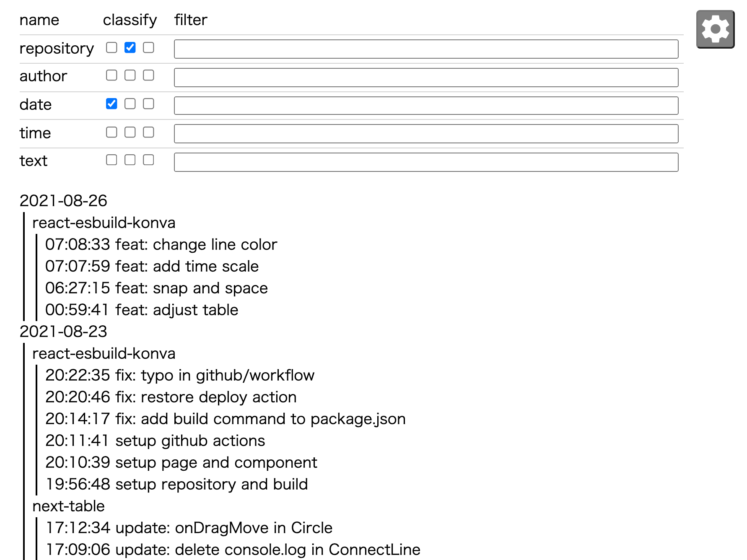The image size is (747, 560).
Task: Open settings with the gear icon
Action: coord(715,29)
